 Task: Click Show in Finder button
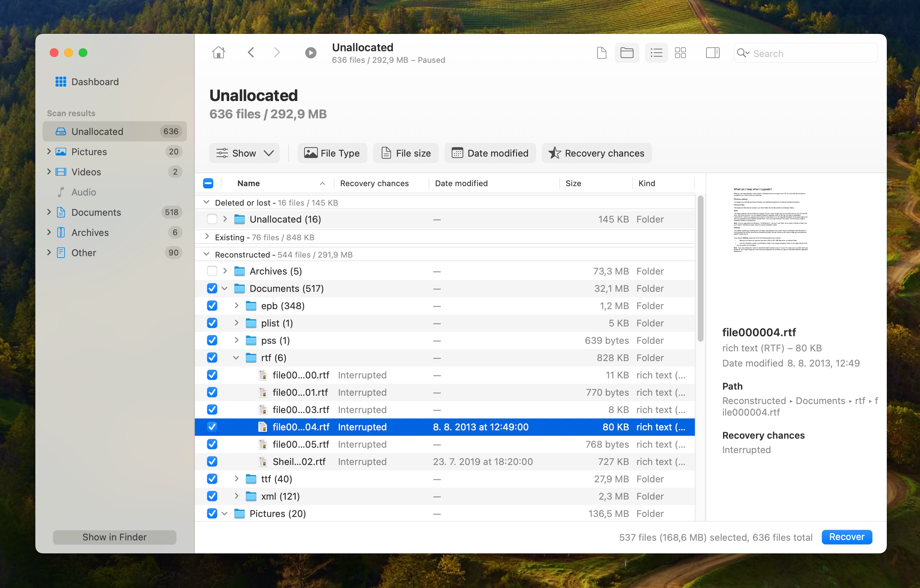click(x=115, y=537)
